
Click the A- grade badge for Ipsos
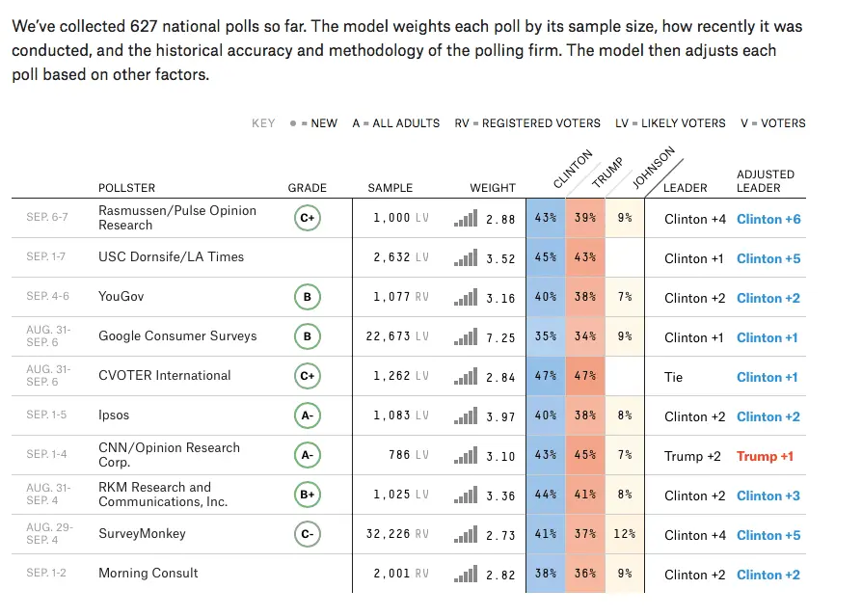308,416
